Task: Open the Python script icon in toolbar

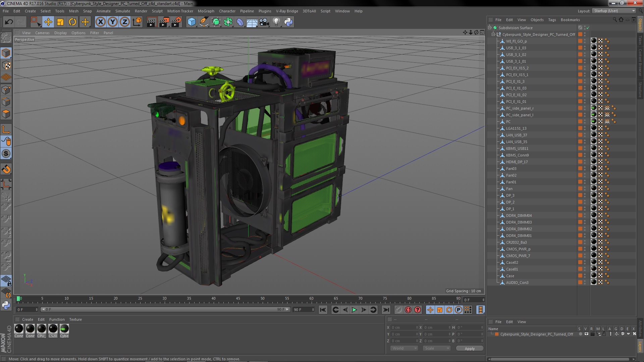Action: point(288,22)
